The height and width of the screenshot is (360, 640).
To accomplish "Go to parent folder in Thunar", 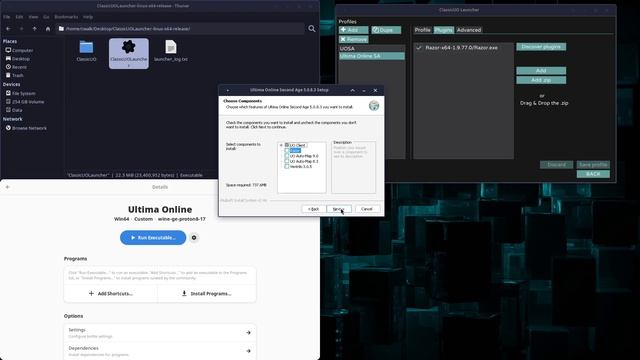I will 34,29.
